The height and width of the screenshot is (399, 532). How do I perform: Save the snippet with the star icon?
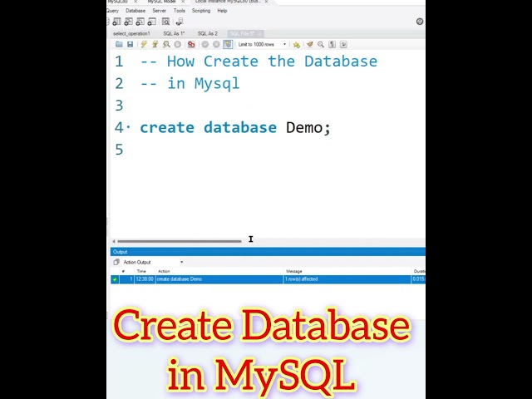pyautogui.click(x=297, y=44)
